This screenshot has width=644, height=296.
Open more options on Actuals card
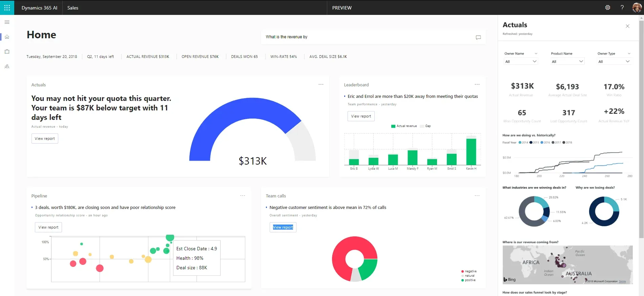(x=321, y=84)
